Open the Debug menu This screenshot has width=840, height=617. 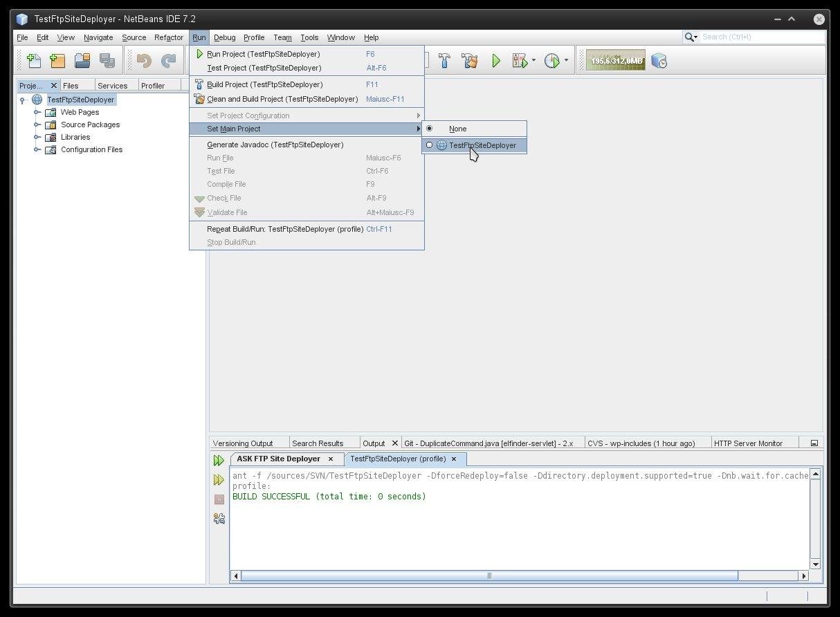(223, 37)
